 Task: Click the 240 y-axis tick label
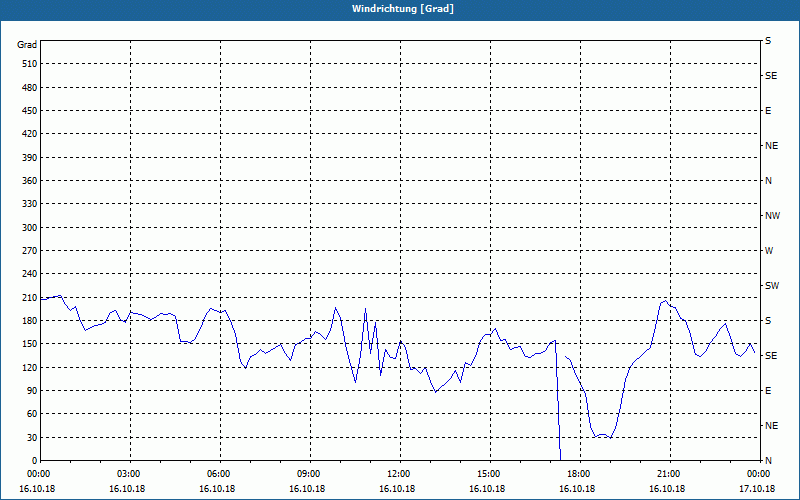30,274
